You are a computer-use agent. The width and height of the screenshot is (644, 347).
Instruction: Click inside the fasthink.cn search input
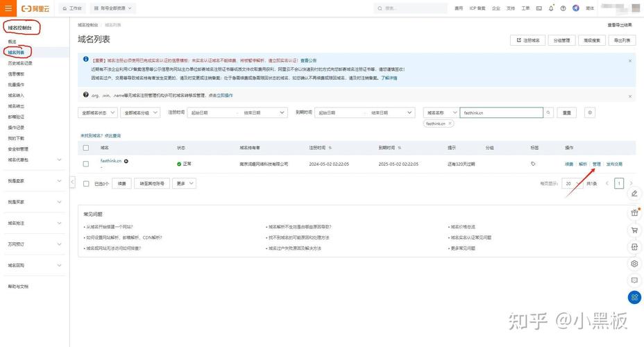click(502, 112)
